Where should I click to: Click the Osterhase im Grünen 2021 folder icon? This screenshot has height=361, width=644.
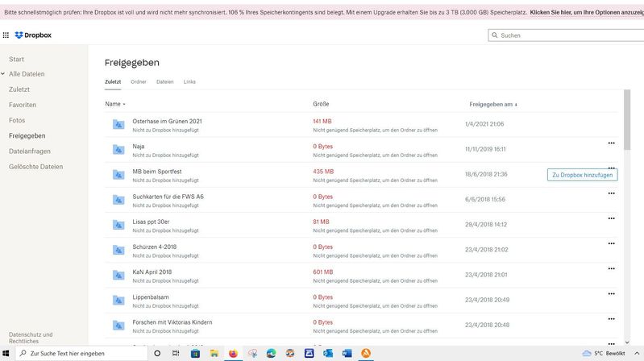(x=118, y=124)
